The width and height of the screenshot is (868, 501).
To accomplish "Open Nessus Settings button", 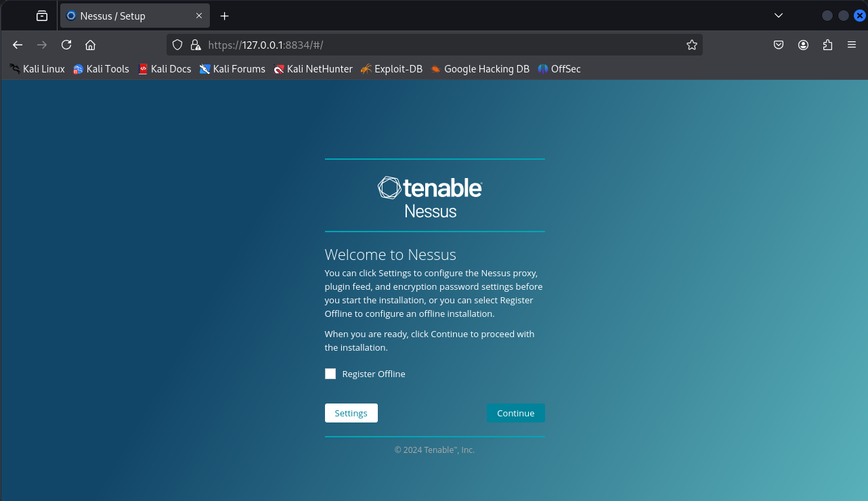I will pyautogui.click(x=351, y=413).
